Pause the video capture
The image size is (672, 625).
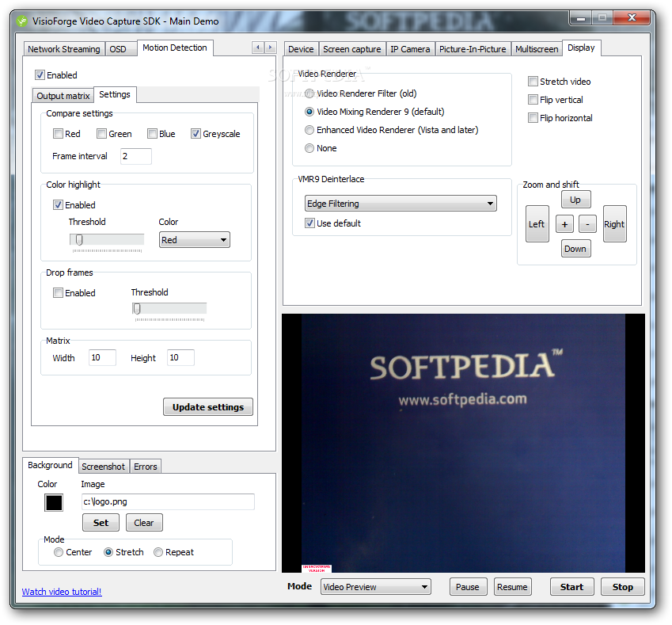click(x=468, y=587)
